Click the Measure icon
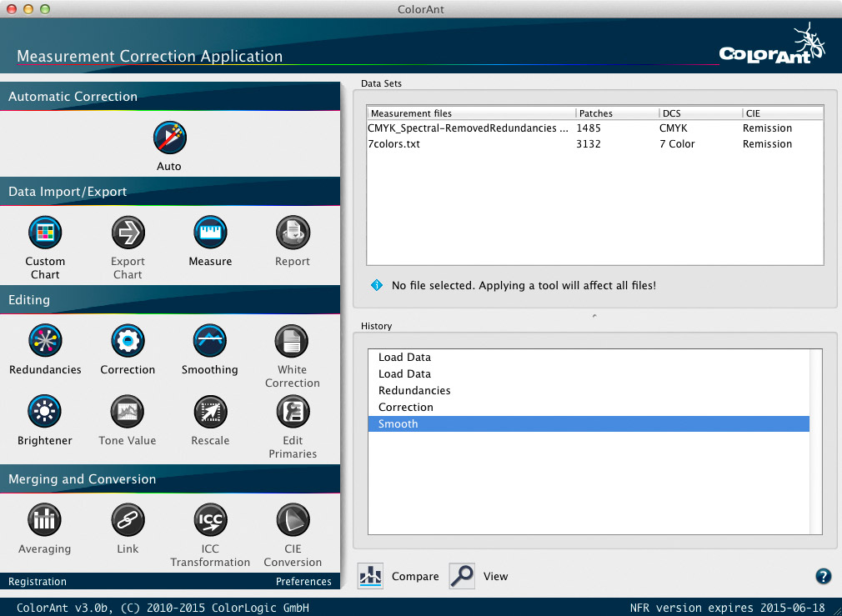The image size is (842, 616). (x=210, y=233)
